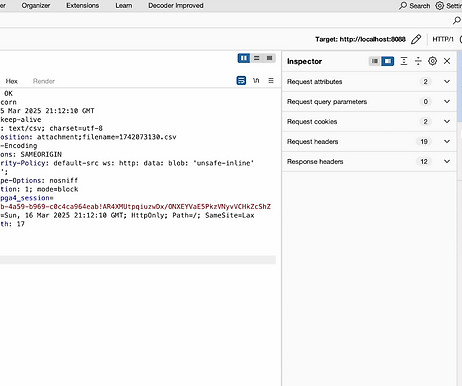Select the tabbed layout view

[x=269, y=58]
